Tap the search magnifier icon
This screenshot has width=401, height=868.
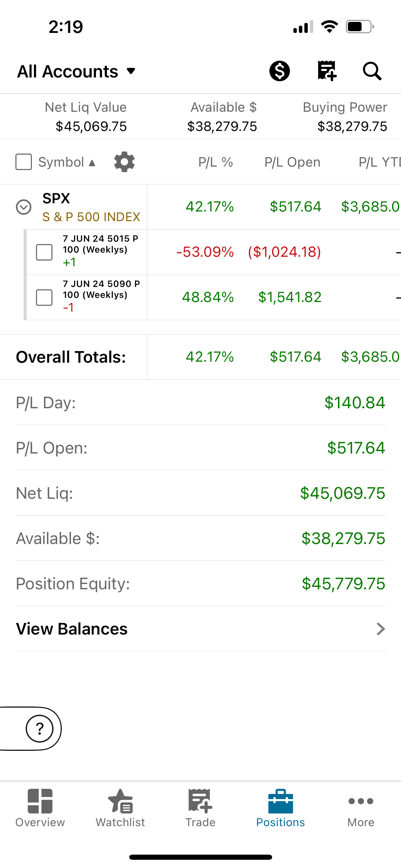[x=372, y=71]
